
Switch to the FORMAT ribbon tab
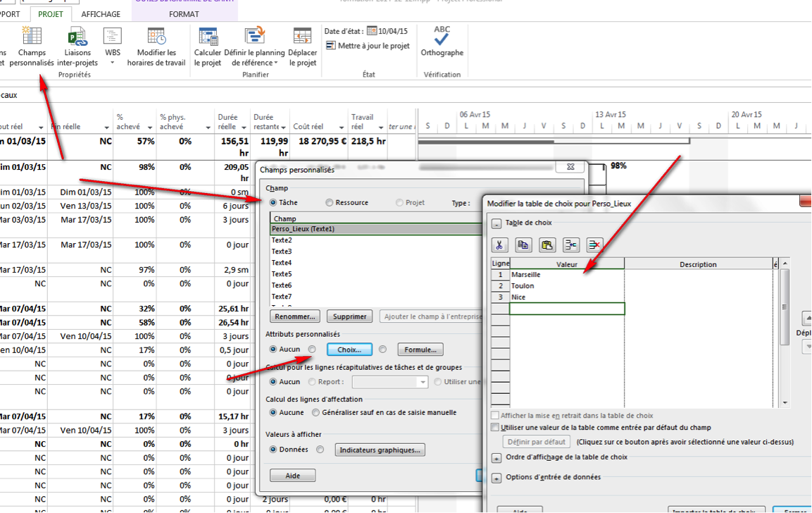pos(184,14)
